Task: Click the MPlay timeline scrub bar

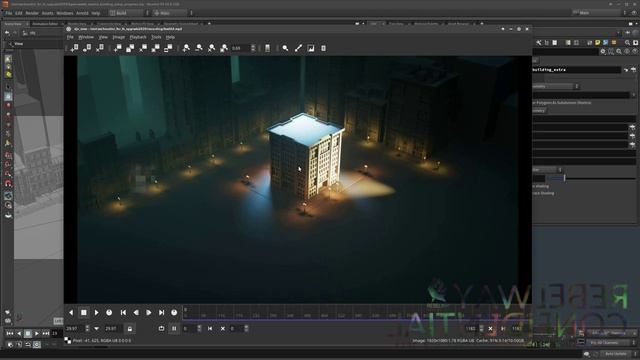Action: (357, 313)
